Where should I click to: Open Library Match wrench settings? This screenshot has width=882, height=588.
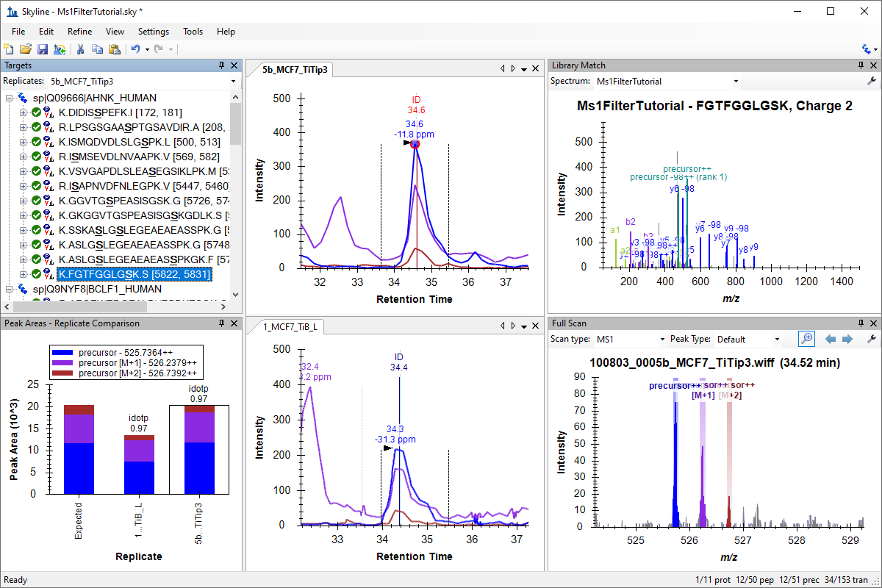[x=872, y=82]
